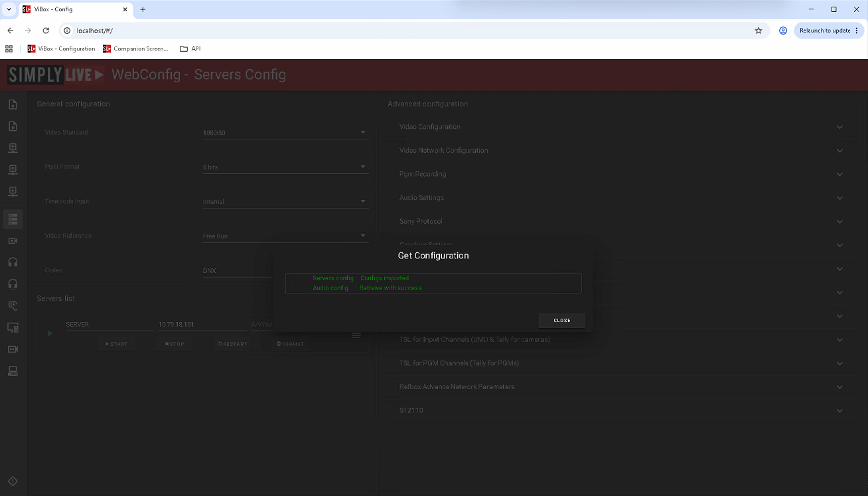Expand the Video Configuration section
Screen dimensions: 868x496
[x=622, y=127]
